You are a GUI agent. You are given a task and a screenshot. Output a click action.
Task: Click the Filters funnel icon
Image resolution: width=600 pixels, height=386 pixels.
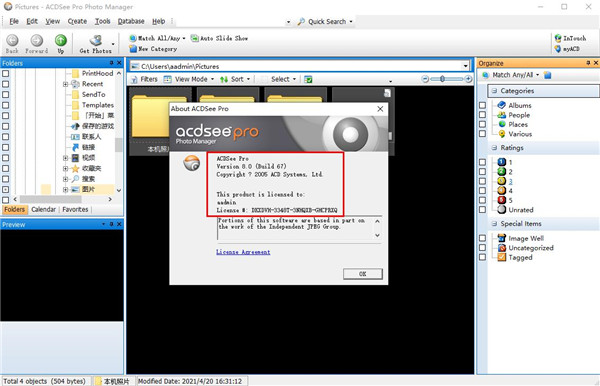[134, 79]
